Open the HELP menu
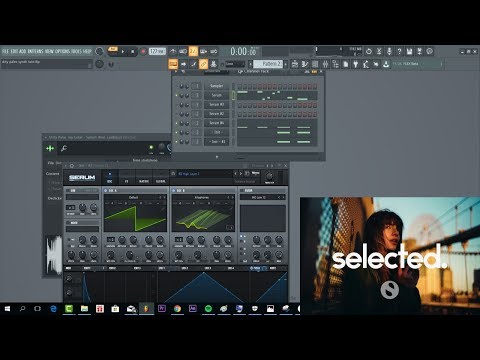480x360 pixels. 87,51
